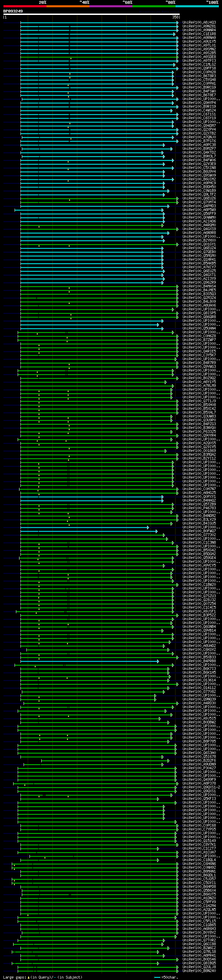
Task: Click UniRef100_B7ZWP7 label
Action: pyautogui.click(x=199, y=340)
